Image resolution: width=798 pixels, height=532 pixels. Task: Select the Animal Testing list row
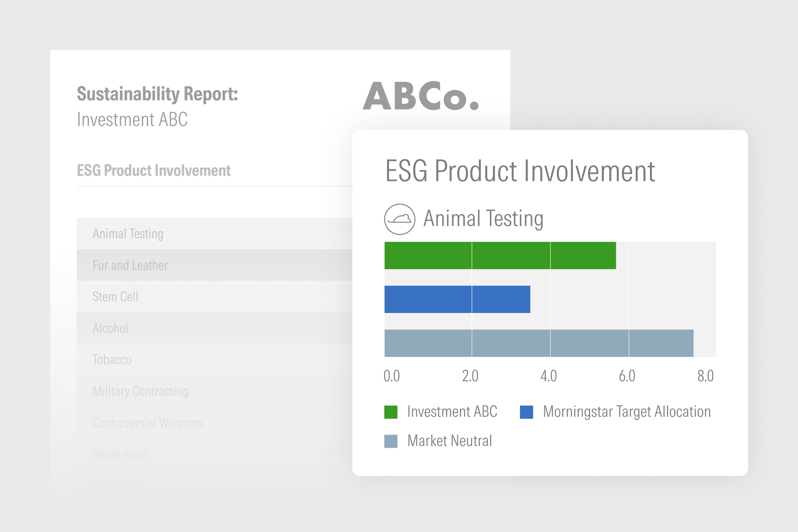[128, 234]
